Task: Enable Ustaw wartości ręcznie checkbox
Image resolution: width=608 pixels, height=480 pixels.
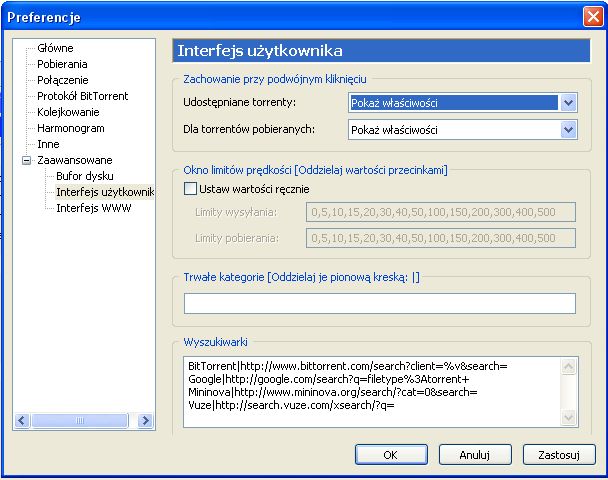Action: (190, 189)
